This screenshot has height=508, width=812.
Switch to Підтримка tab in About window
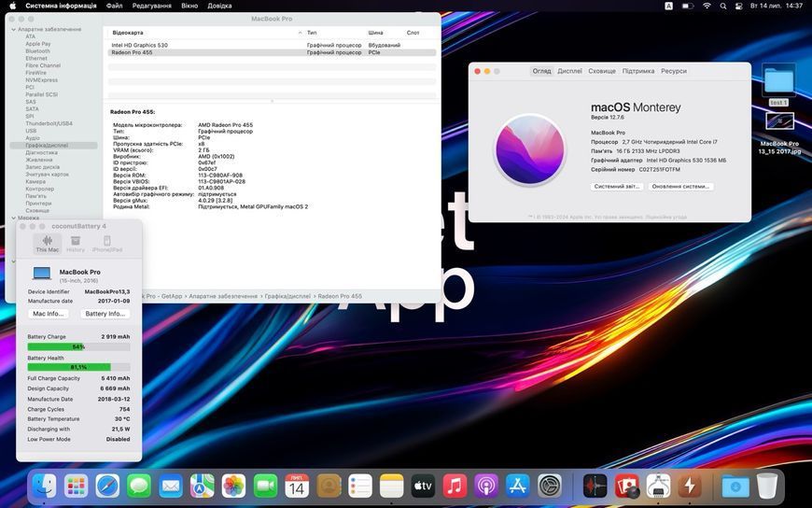point(638,71)
